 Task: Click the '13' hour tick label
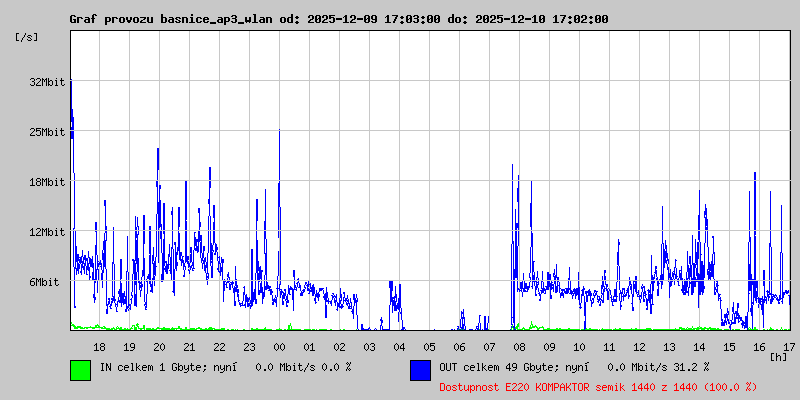pyautogui.click(x=669, y=347)
